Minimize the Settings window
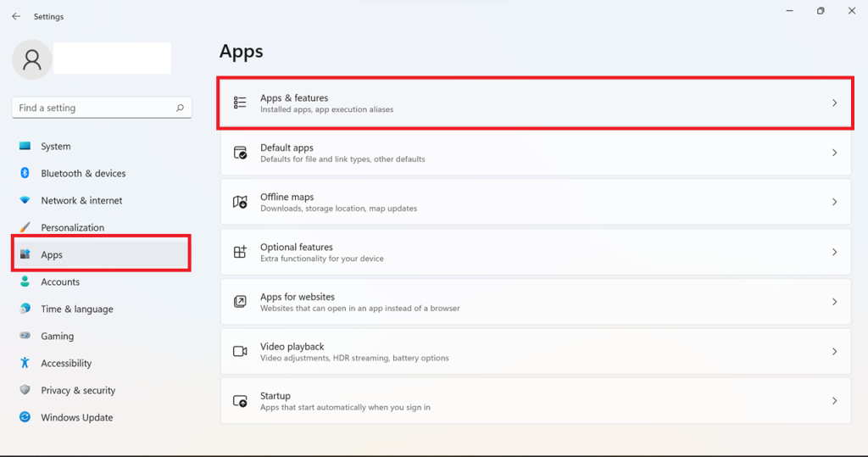Viewport: 868px width, 457px height. click(789, 11)
